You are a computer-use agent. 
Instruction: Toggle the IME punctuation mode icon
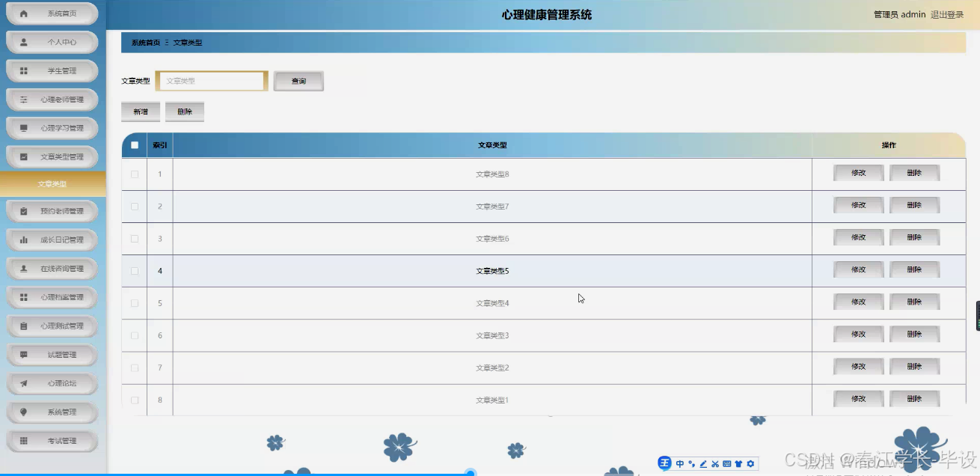691,464
